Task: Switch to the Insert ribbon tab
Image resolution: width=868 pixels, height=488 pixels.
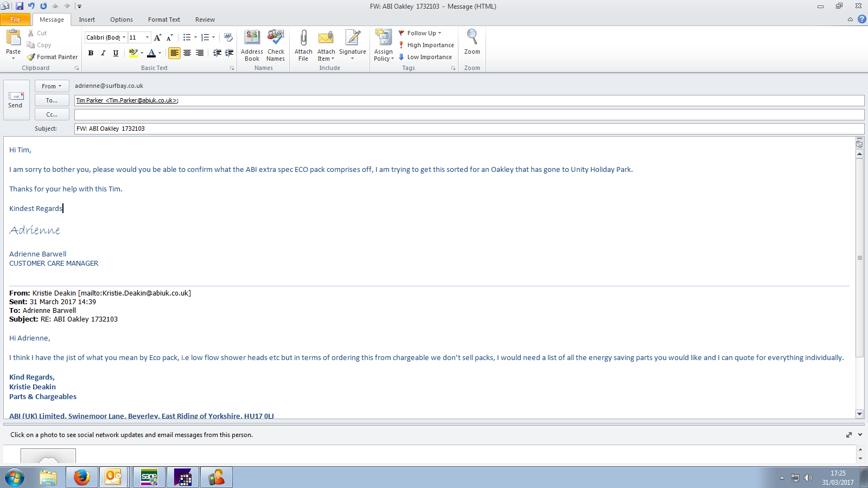Action: pos(87,20)
